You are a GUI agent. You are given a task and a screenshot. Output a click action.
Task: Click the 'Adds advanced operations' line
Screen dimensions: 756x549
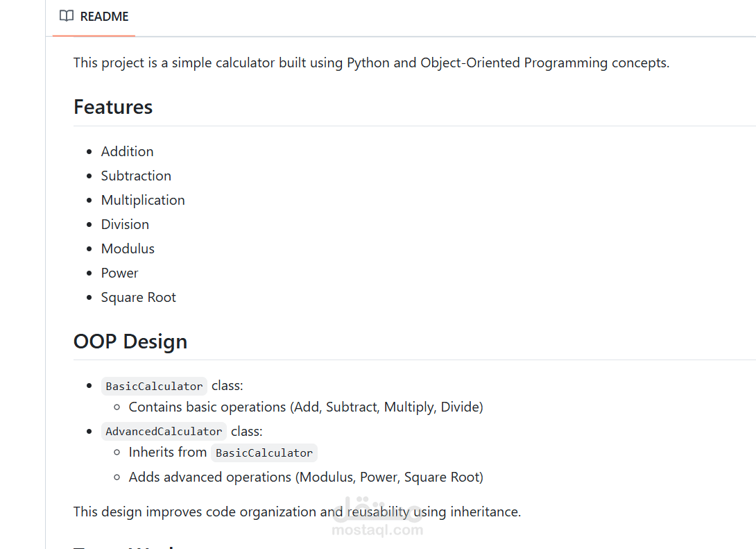(306, 477)
